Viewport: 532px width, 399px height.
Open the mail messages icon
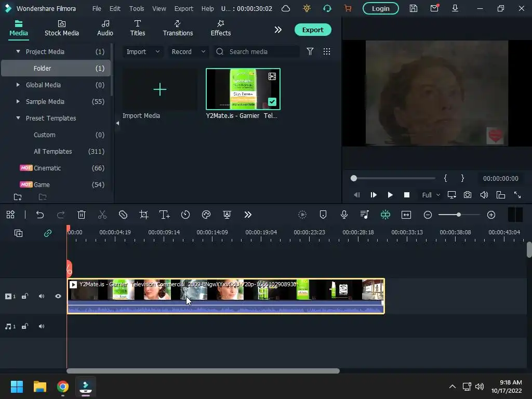point(434,8)
